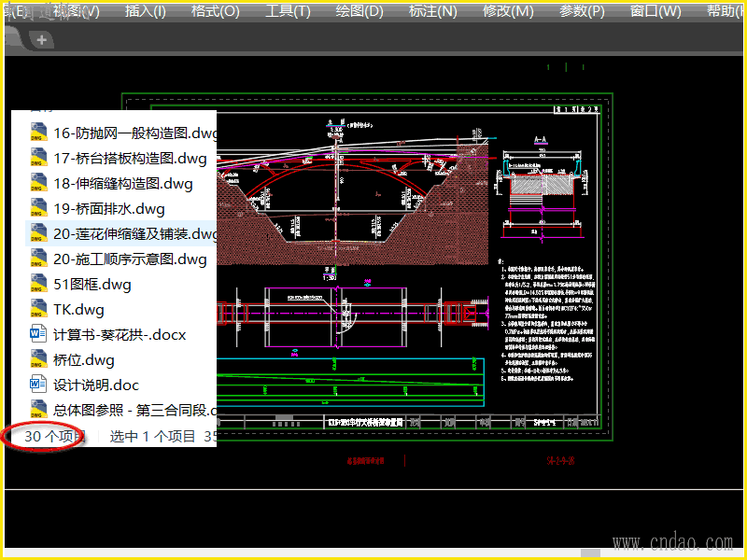
Task: Open the 格式(O) menu
Action: tap(216, 11)
